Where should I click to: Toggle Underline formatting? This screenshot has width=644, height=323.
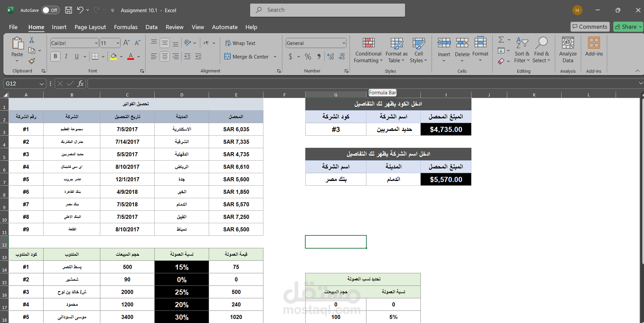[x=77, y=56]
